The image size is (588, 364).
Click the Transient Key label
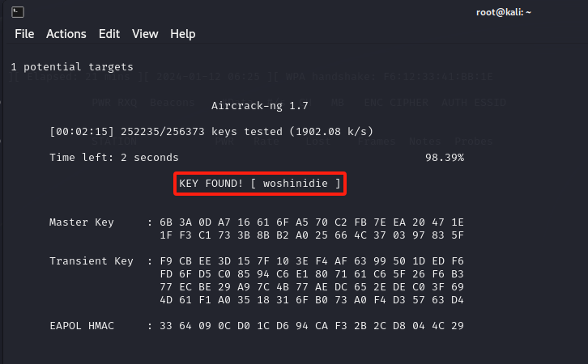(x=92, y=260)
